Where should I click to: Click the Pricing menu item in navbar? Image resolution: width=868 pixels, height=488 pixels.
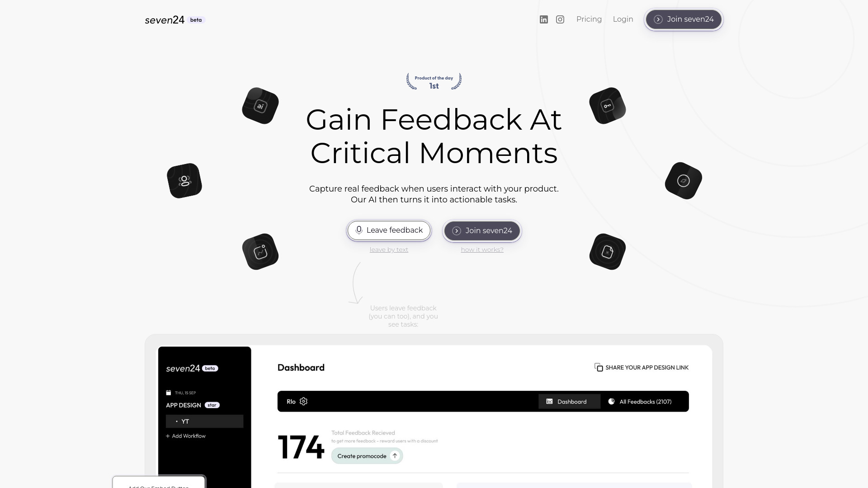(589, 19)
